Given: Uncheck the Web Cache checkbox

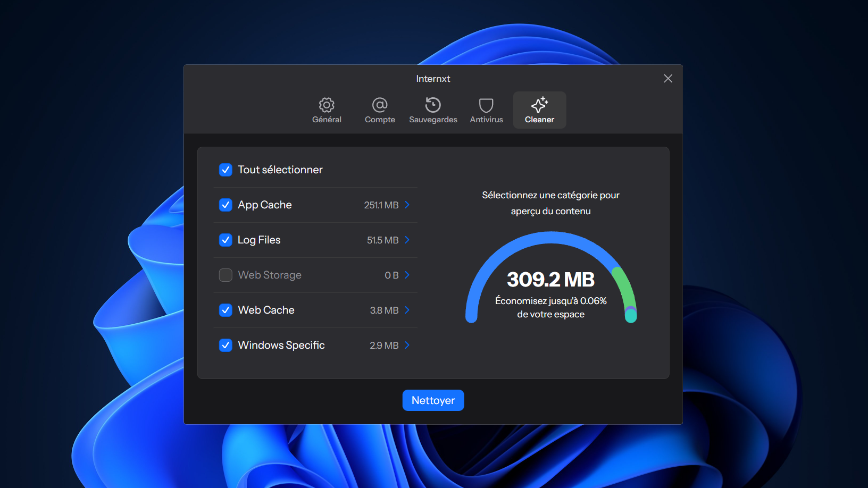Looking at the screenshot, I should [x=226, y=310].
